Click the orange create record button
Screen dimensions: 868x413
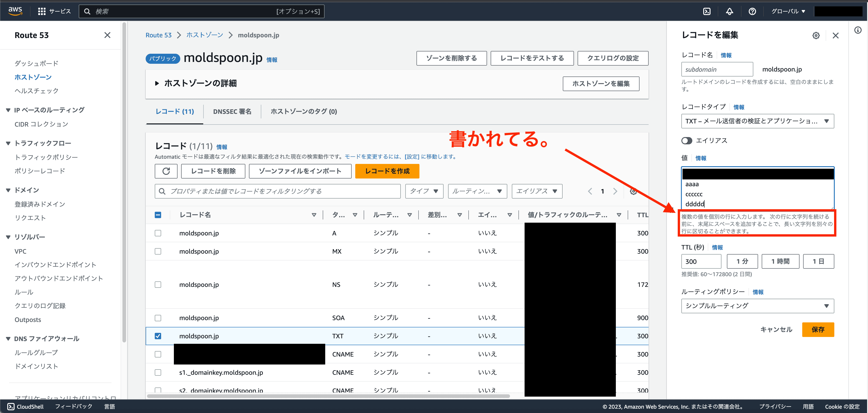point(387,171)
